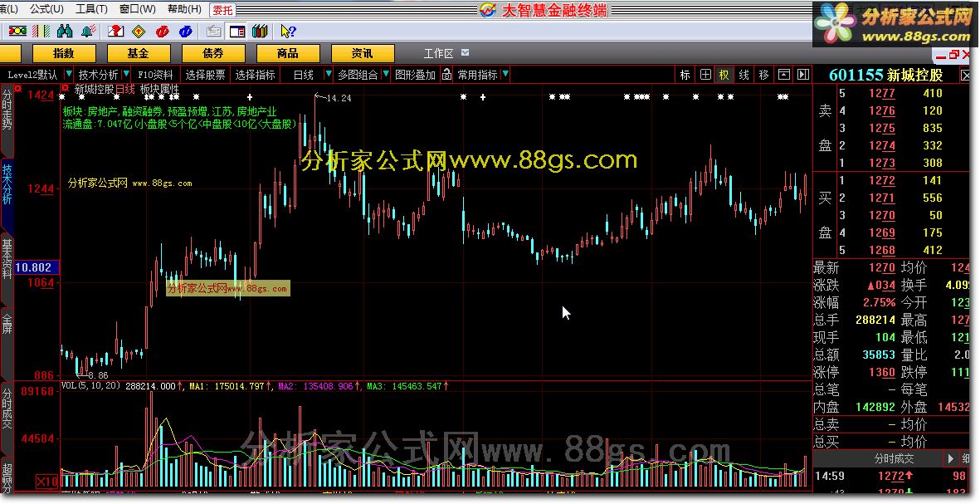Open the binoculars search tool
Image resolution: width=980 pixels, height=504 pixels.
click(65, 31)
